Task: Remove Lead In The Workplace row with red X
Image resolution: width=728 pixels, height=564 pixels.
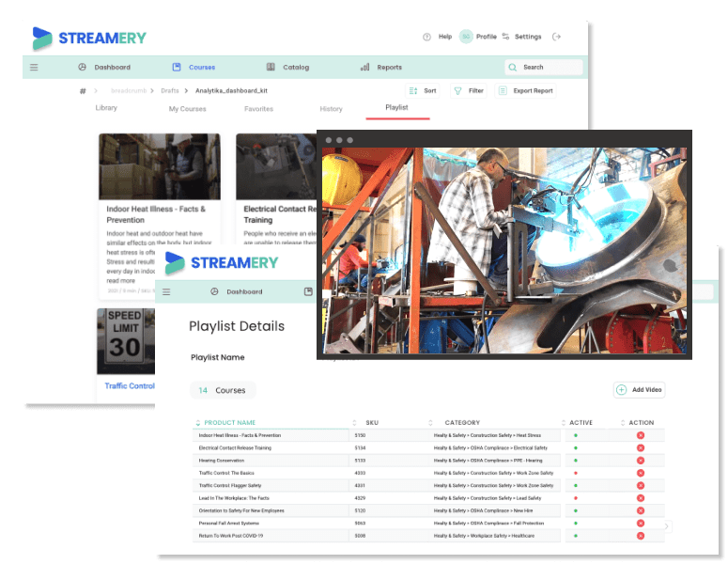Action: (641, 498)
